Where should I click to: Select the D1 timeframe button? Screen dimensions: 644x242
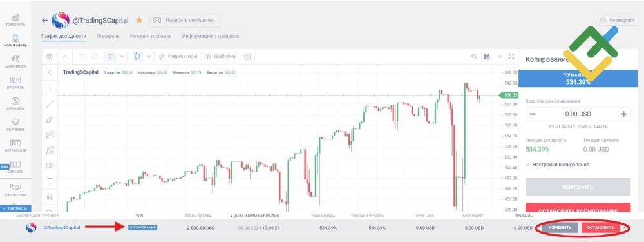[111, 56]
